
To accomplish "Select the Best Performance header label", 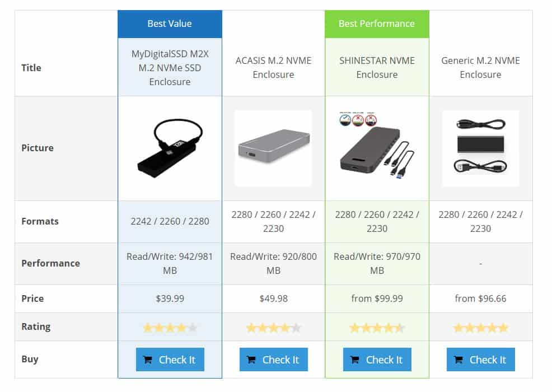I will pyautogui.click(x=377, y=24).
